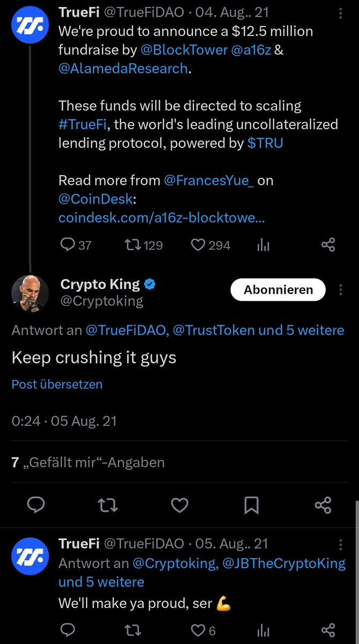Reply to the first TrueFi post
The height and width of the screenshot is (644, 359).
[67, 245]
